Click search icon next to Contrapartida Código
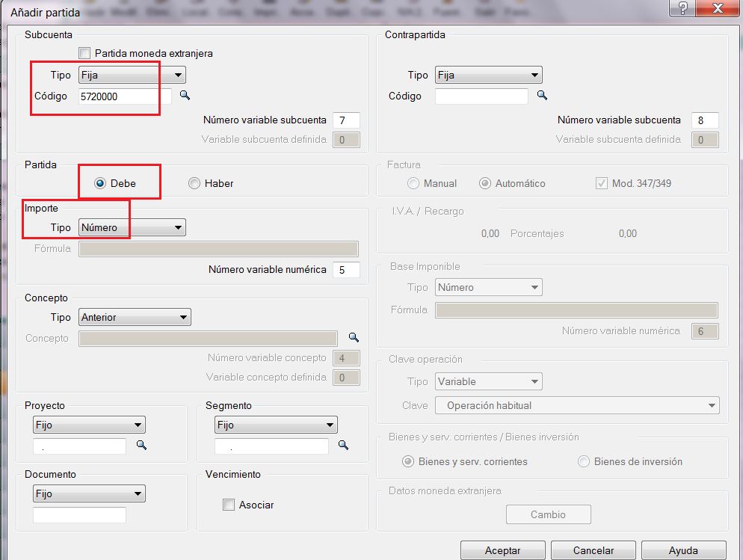The width and height of the screenshot is (743, 560). [543, 96]
